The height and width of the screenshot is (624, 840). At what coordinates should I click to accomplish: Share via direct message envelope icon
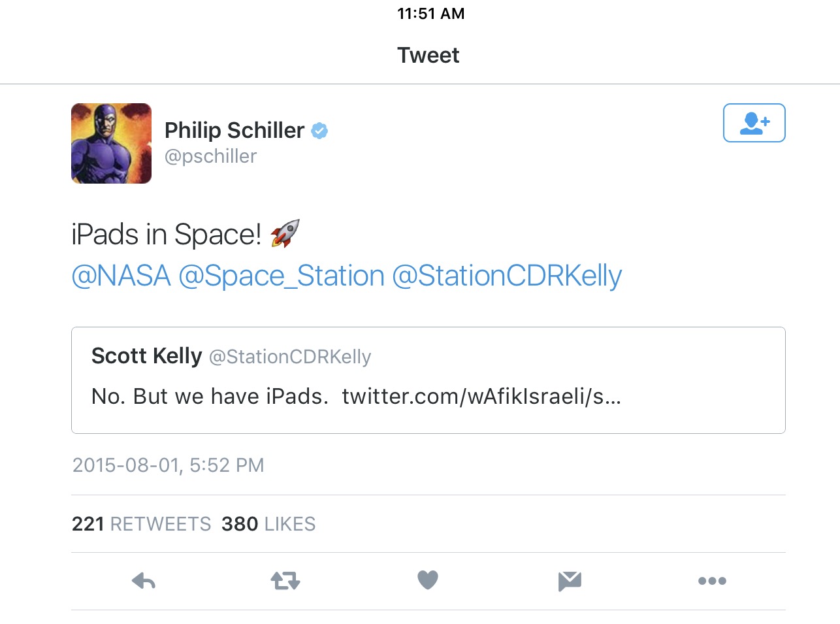point(570,581)
